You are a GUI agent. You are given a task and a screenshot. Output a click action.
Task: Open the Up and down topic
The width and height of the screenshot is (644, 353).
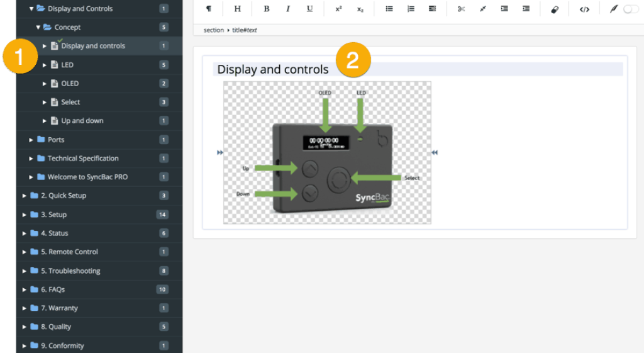tap(82, 121)
